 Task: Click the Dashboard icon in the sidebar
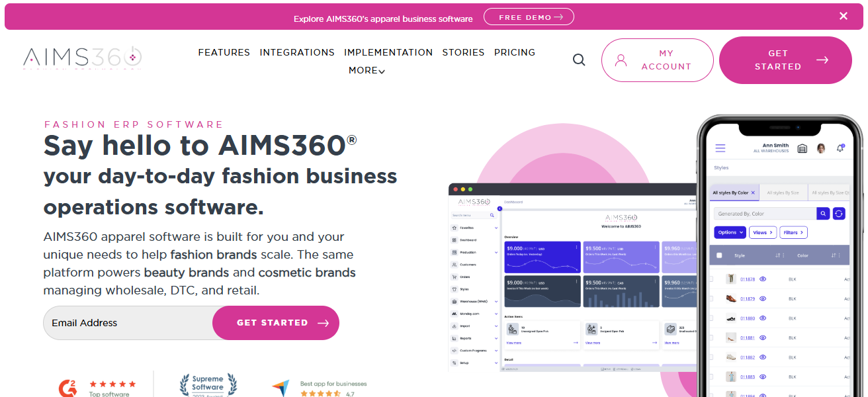pos(455,240)
